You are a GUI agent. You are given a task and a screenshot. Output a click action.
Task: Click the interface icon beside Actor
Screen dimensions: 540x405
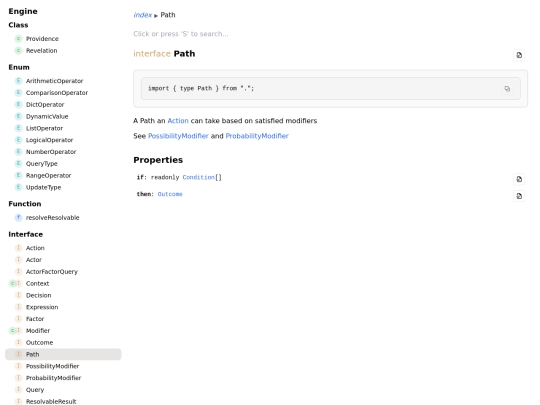click(x=19, y=260)
